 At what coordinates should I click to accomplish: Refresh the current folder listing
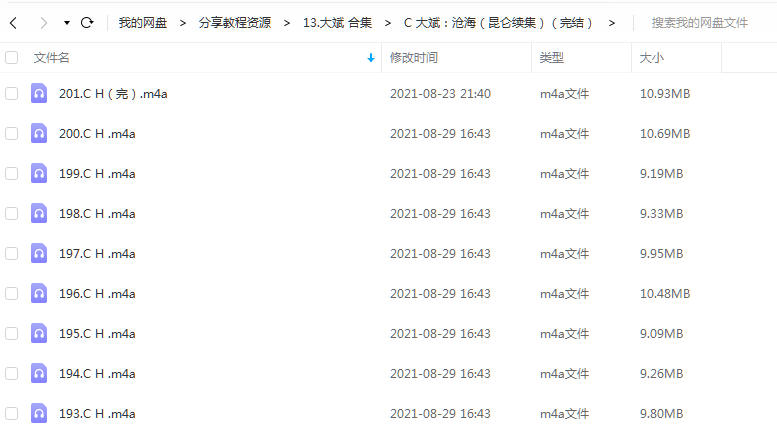pos(87,23)
